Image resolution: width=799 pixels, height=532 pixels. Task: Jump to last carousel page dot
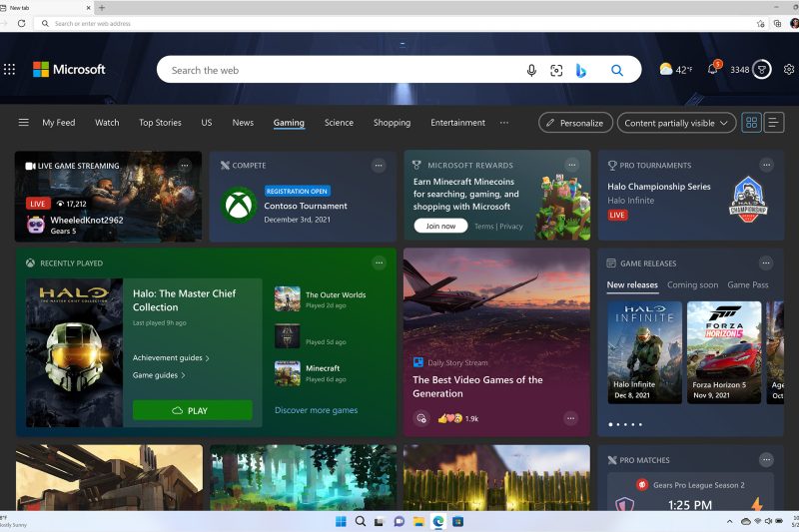[x=640, y=424]
